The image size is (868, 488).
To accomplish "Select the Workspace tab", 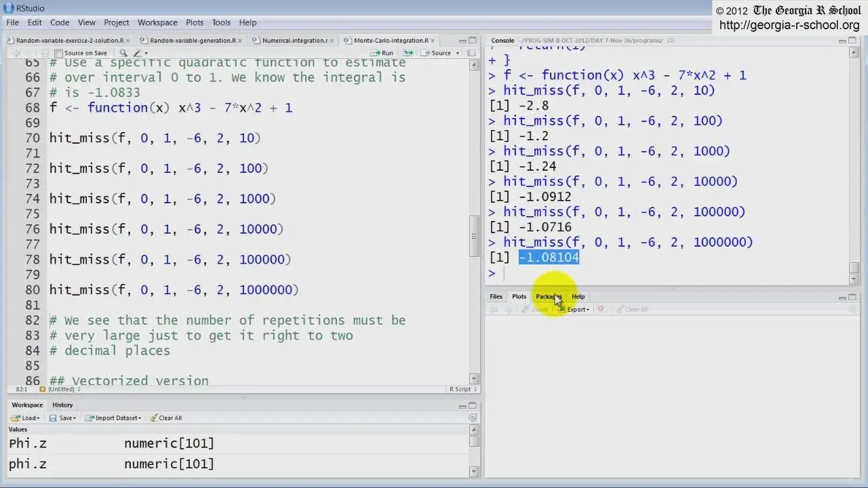I will 27,405.
